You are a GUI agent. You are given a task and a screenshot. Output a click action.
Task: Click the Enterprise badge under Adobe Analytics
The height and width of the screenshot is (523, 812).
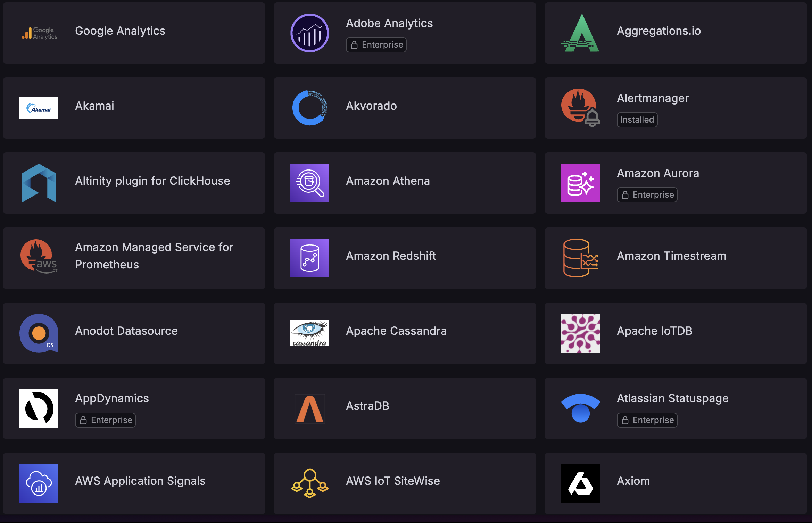pos(376,45)
